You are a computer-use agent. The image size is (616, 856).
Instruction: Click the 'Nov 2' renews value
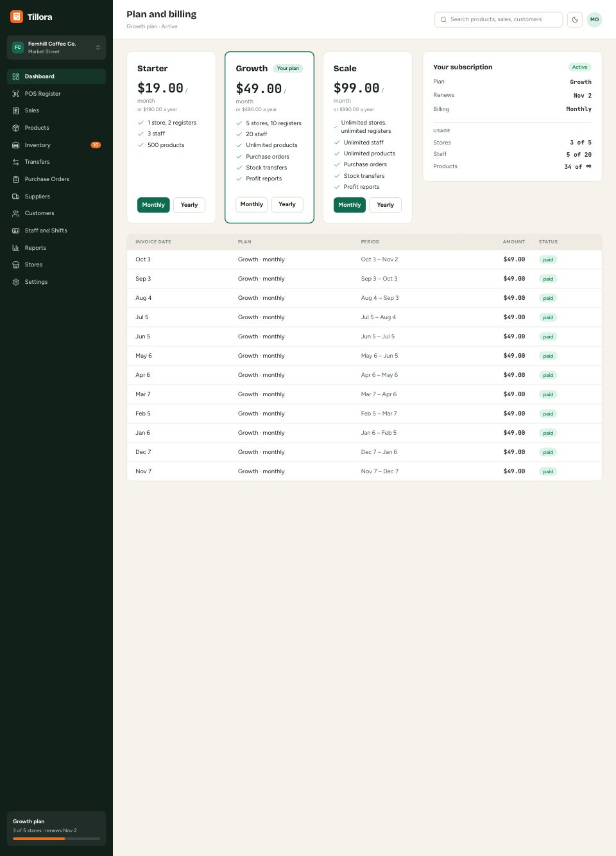[583, 96]
